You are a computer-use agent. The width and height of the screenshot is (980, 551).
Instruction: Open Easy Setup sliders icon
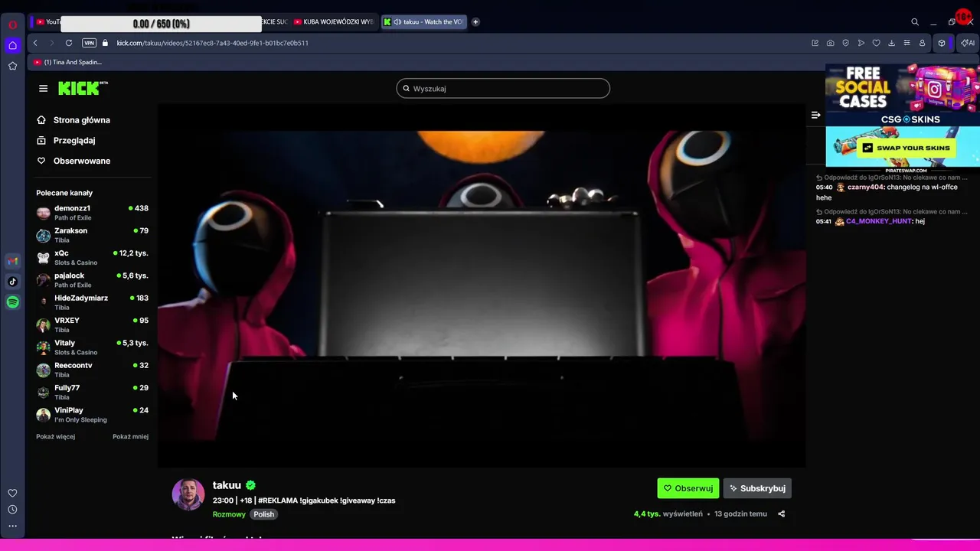[x=906, y=43]
